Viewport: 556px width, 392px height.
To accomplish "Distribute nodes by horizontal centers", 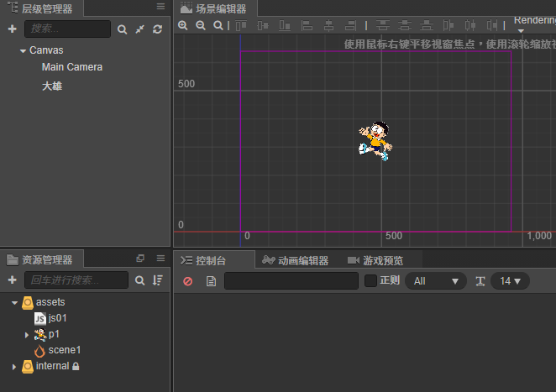I will click(x=470, y=25).
